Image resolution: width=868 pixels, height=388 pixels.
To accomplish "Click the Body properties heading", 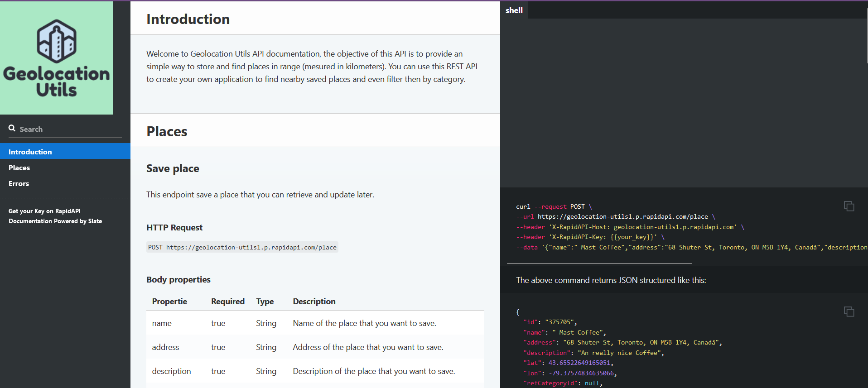I will 178,279.
